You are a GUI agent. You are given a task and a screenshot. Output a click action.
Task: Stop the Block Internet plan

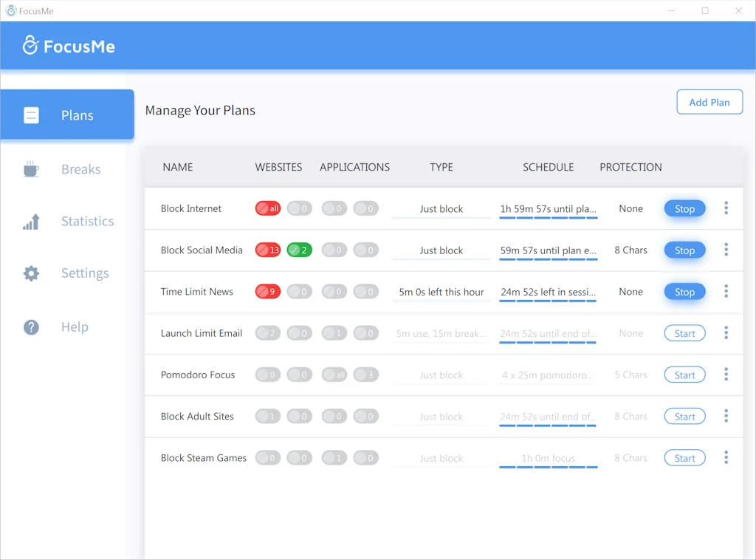684,208
